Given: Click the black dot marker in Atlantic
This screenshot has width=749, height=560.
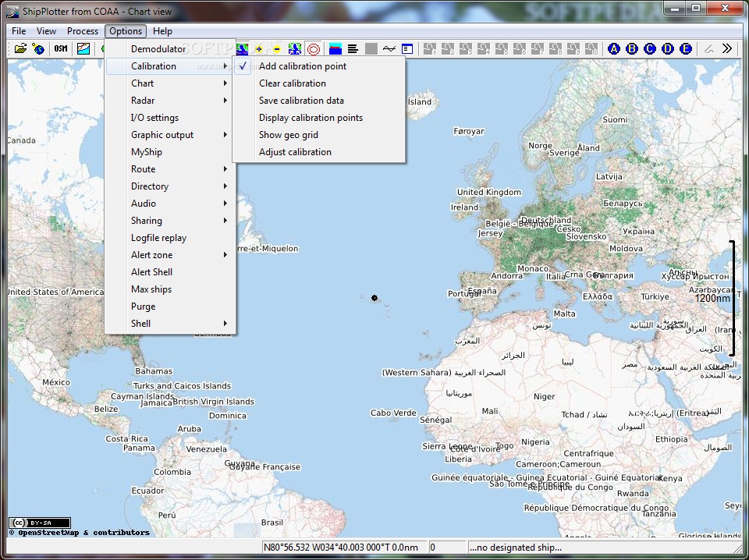Looking at the screenshot, I should tap(374, 298).
